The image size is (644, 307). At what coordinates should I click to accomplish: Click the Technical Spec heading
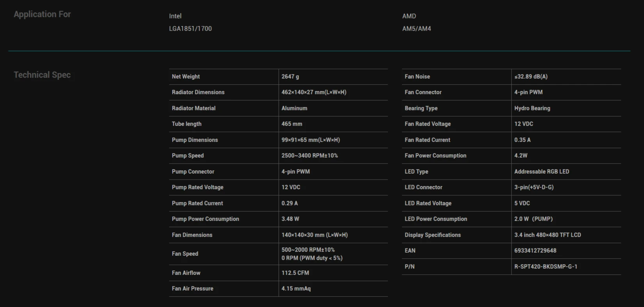pos(42,75)
